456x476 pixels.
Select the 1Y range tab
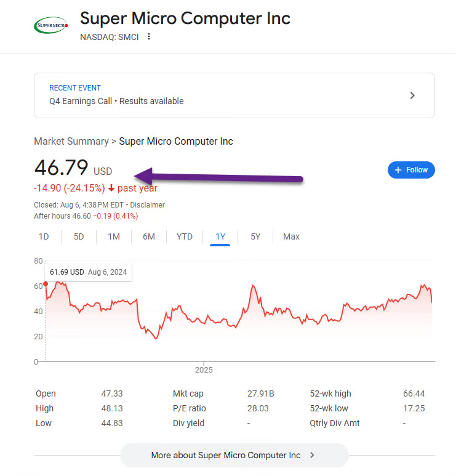[x=220, y=237]
